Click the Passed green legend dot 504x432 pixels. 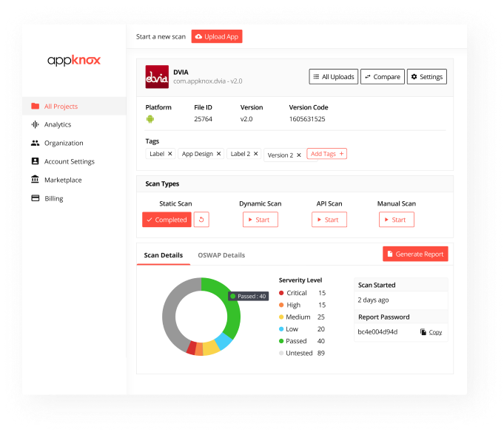pyautogui.click(x=281, y=341)
